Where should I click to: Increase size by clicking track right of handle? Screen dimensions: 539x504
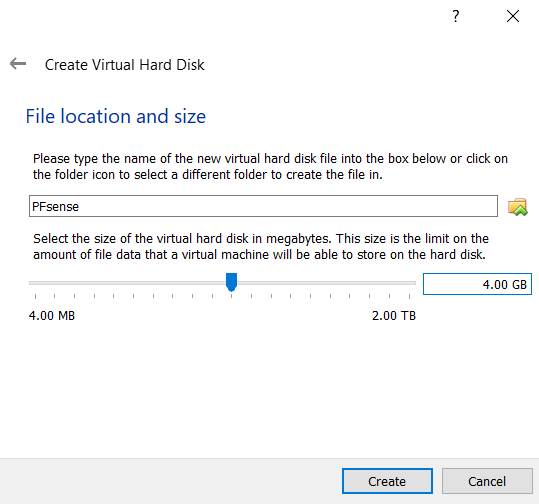[327, 283]
